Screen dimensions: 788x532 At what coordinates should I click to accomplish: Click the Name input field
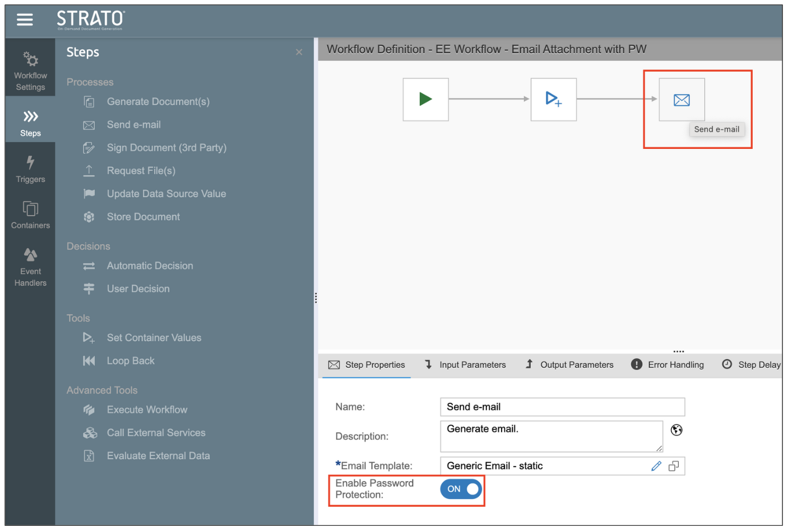click(562, 407)
